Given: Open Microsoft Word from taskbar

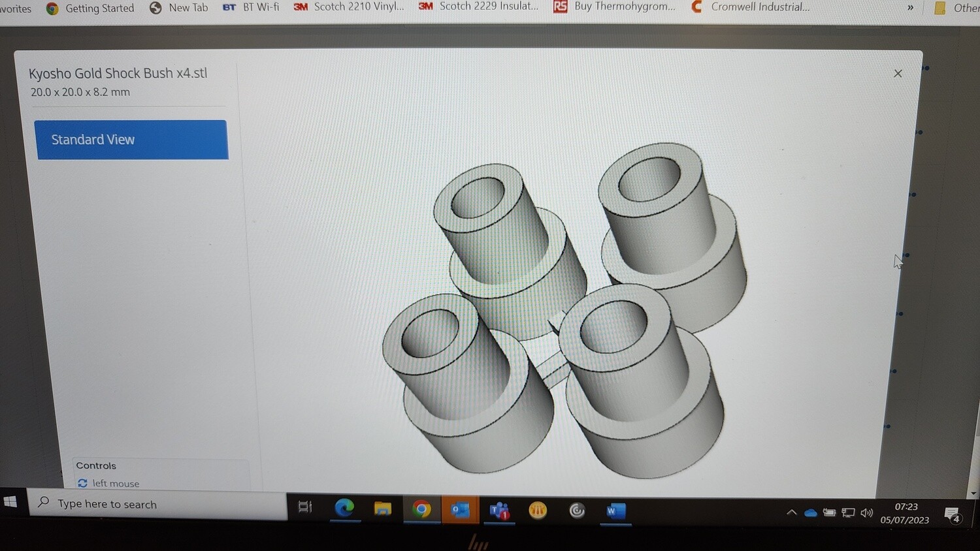Looking at the screenshot, I should click(615, 511).
